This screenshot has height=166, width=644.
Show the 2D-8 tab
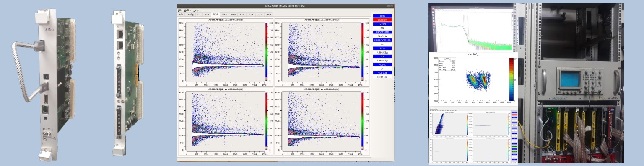pos(268,14)
